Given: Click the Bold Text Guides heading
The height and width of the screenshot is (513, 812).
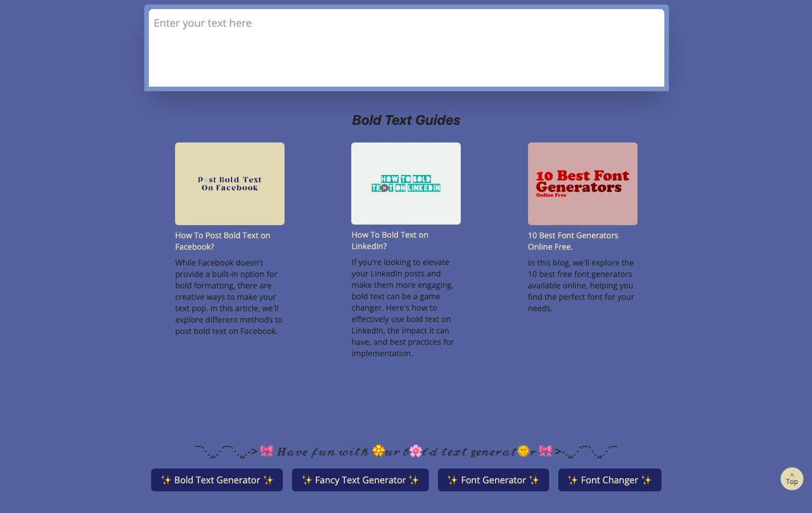Looking at the screenshot, I should coord(406,120).
